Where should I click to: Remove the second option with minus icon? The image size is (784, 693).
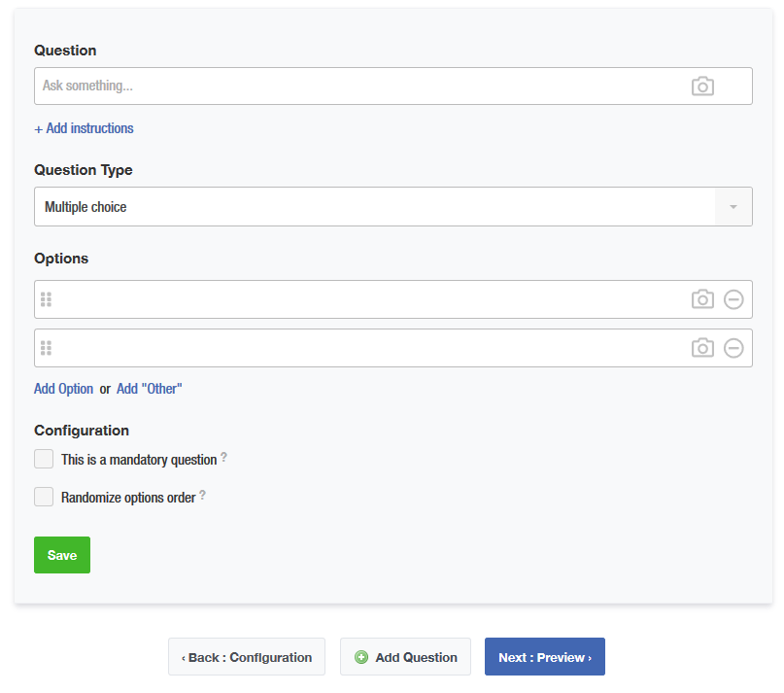pos(733,348)
